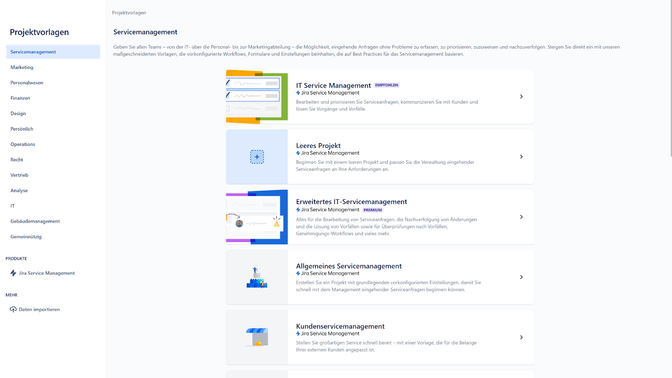The height and width of the screenshot is (378, 672).
Task: Click the Kundenservicemanagement storefront icon
Action: [x=257, y=337]
